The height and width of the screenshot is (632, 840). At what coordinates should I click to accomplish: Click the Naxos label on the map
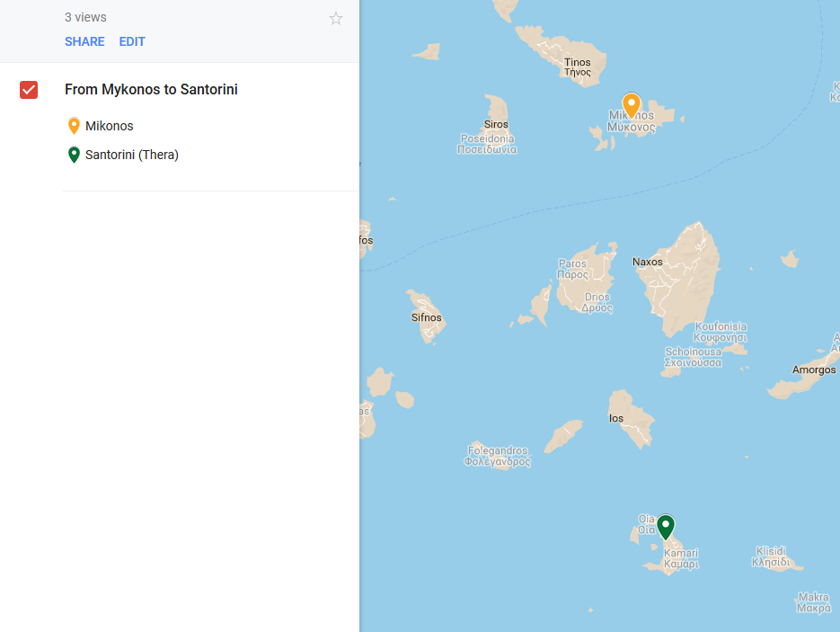point(647,263)
